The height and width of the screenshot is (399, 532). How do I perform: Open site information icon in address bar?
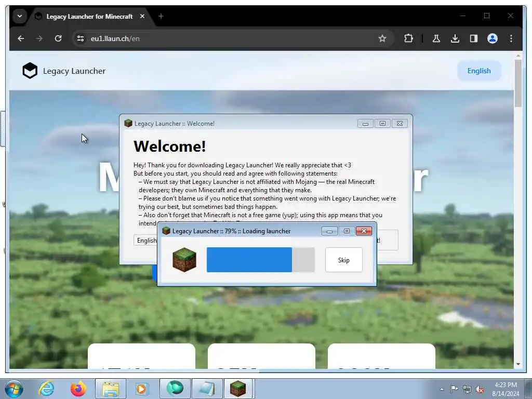[x=81, y=38]
